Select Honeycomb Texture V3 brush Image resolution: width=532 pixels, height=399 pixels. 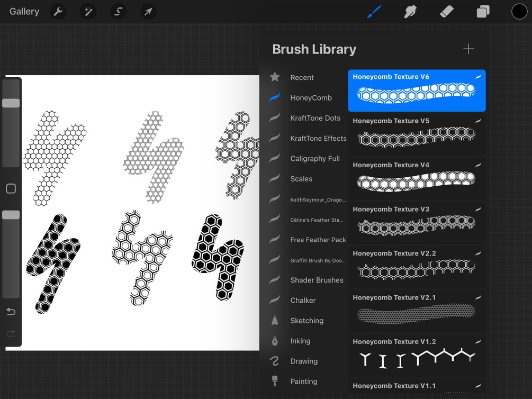(x=417, y=223)
